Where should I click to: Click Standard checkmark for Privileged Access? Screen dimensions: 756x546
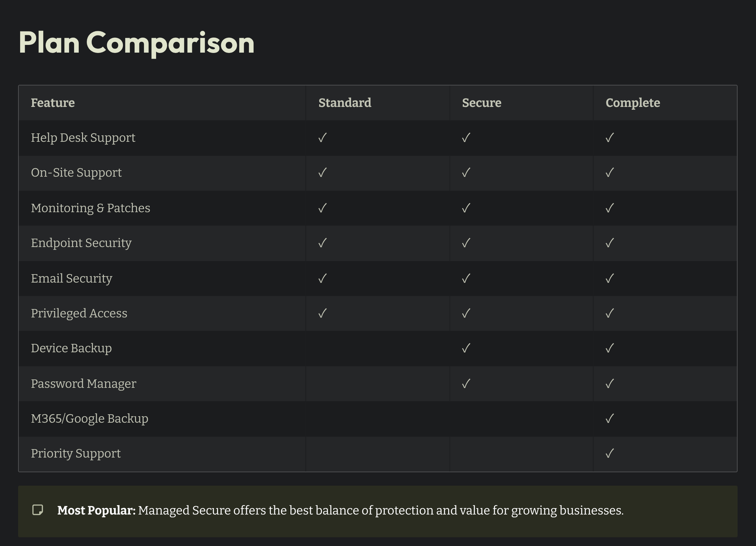pyautogui.click(x=323, y=313)
